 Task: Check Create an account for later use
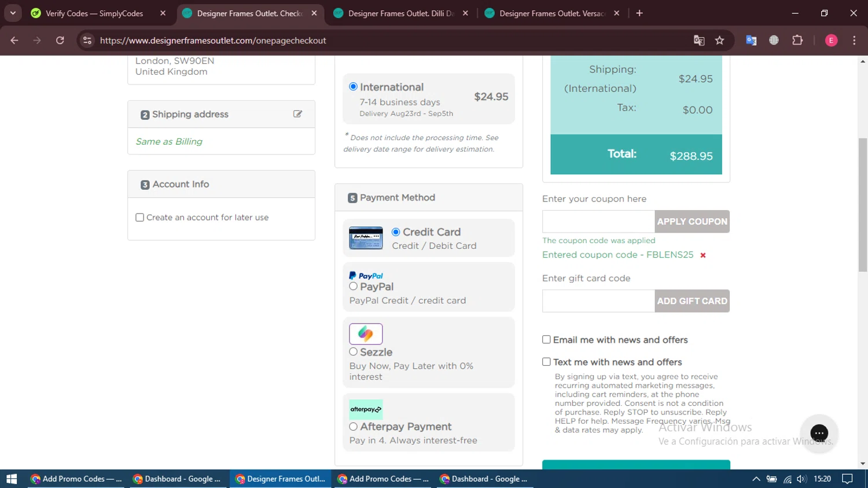click(x=139, y=218)
